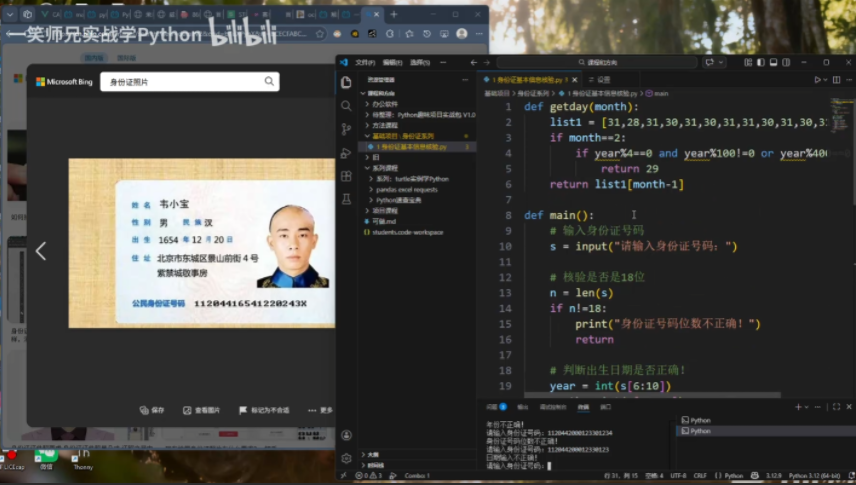Open students.code-workspace file in explorer
The width and height of the screenshot is (856, 485).
(x=407, y=232)
